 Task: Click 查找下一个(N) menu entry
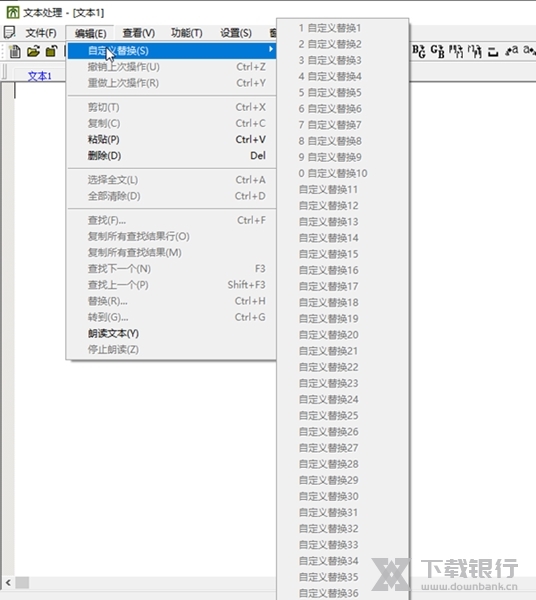pyautogui.click(x=171, y=269)
